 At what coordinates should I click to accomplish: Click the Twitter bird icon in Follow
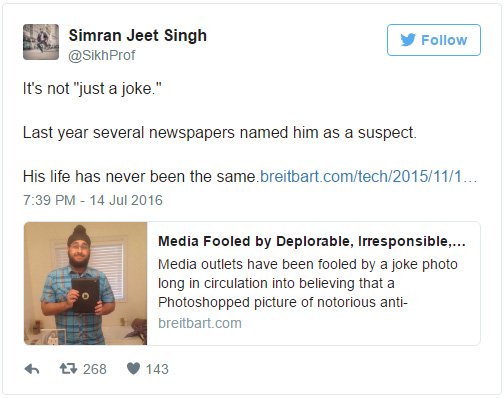[408, 40]
